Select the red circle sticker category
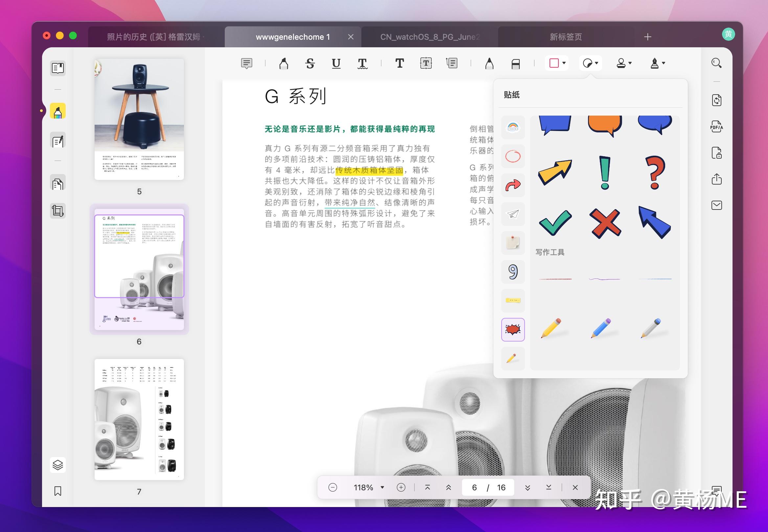The height and width of the screenshot is (532, 768). (x=513, y=156)
